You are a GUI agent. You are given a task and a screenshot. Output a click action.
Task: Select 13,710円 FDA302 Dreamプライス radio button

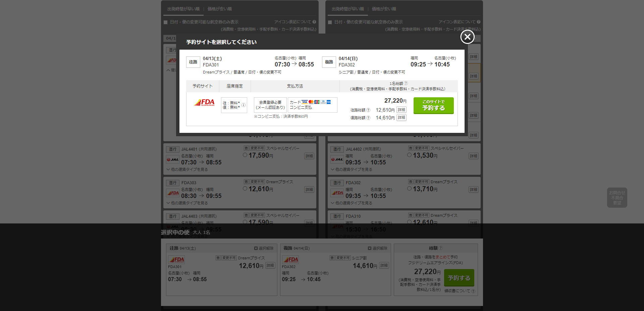(409, 189)
